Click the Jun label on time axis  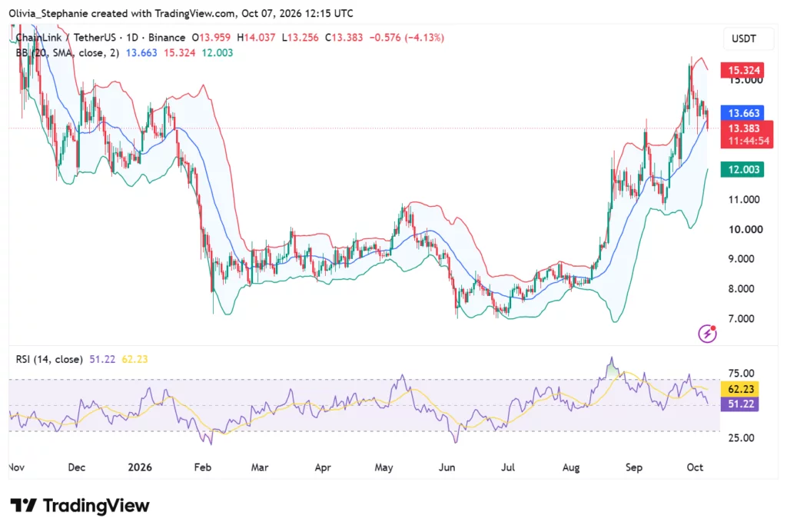click(447, 467)
